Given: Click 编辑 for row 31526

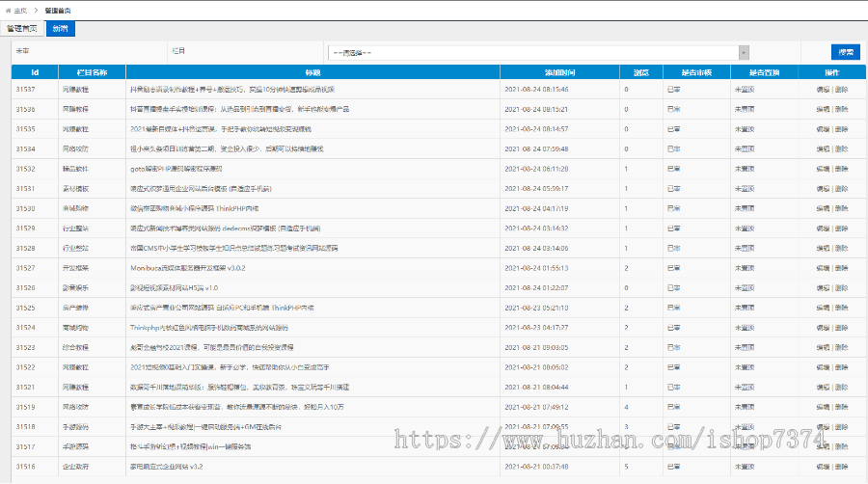Looking at the screenshot, I should 823,288.
